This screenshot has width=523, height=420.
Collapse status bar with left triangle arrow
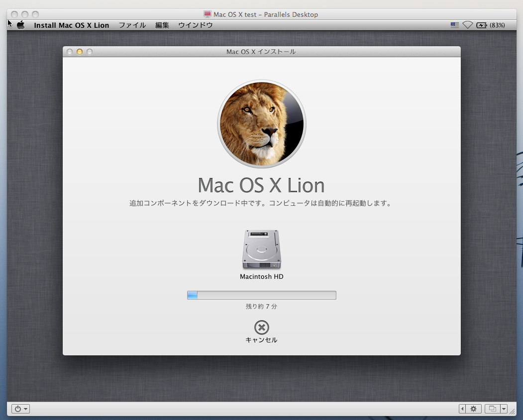pos(463,409)
